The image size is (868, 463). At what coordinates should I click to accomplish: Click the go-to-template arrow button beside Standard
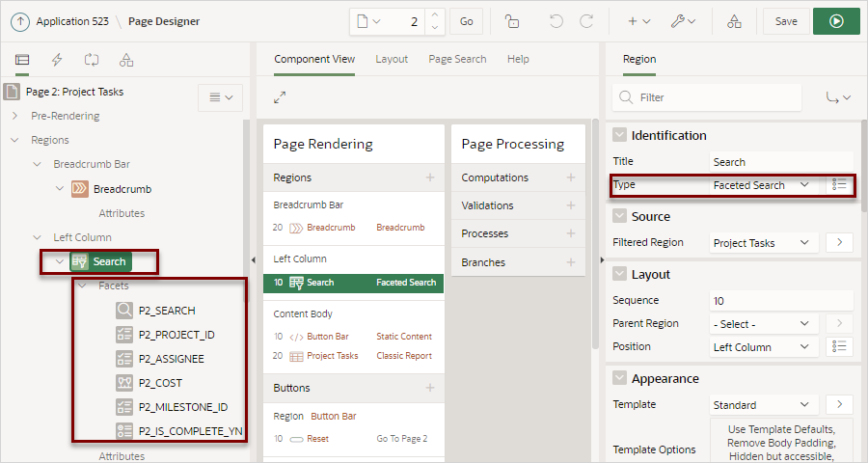point(839,404)
